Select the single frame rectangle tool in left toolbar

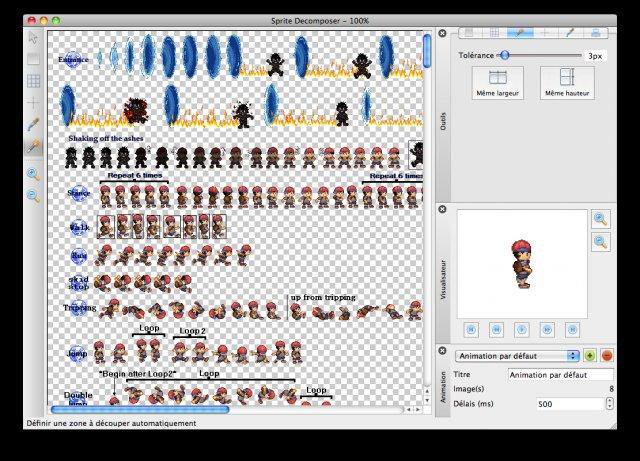click(33, 59)
